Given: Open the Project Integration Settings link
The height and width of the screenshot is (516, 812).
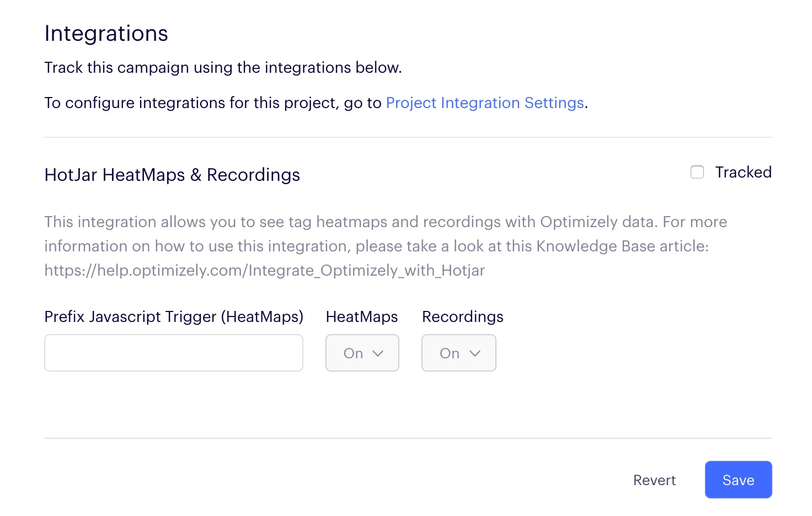Looking at the screenshot, I should pyautogui.click(x=485, y=103).
